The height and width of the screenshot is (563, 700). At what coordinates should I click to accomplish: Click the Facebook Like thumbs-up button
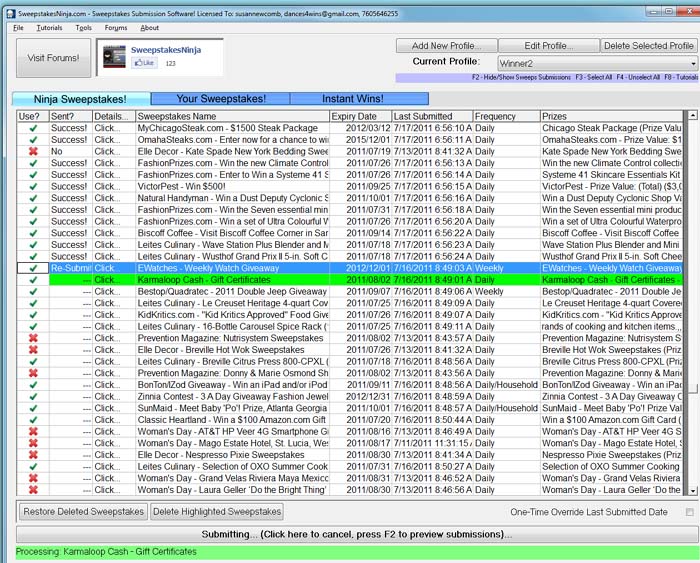(x=144, y=63)
